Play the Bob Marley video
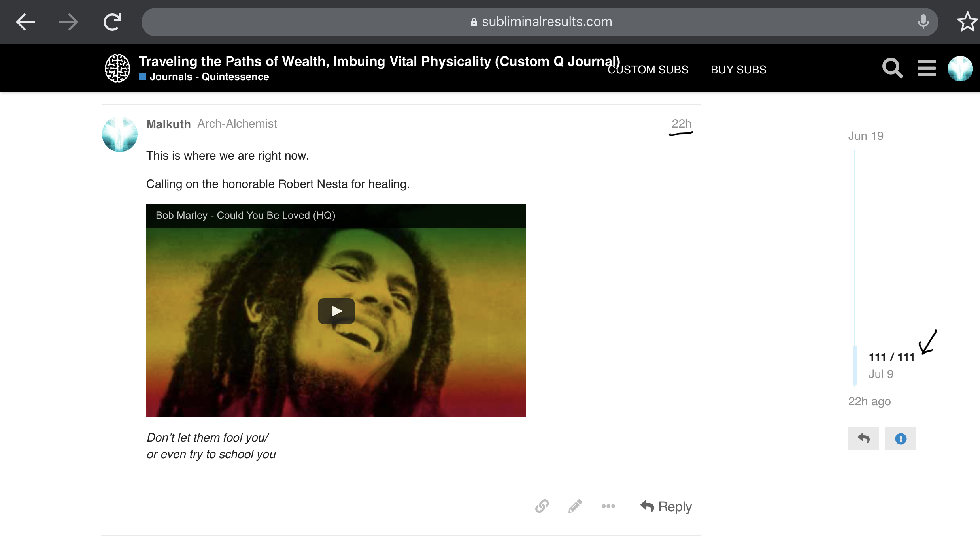 pos(336,311)
